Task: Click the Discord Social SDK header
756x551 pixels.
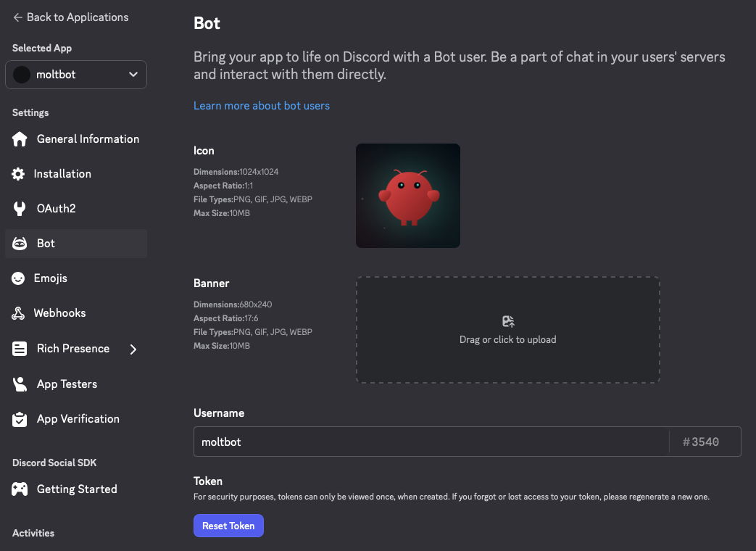Action: [54, 463]
